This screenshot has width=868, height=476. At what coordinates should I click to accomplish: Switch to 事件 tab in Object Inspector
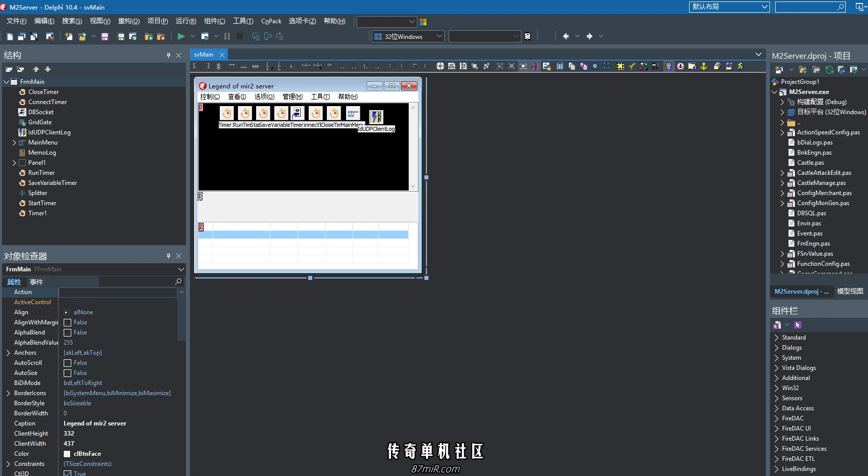[36, 282]
